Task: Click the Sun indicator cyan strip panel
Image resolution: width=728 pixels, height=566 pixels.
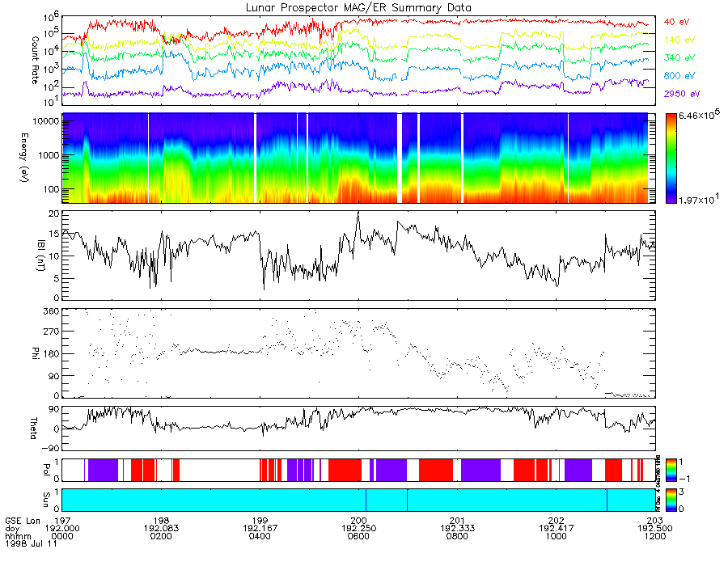Action: 358,500
